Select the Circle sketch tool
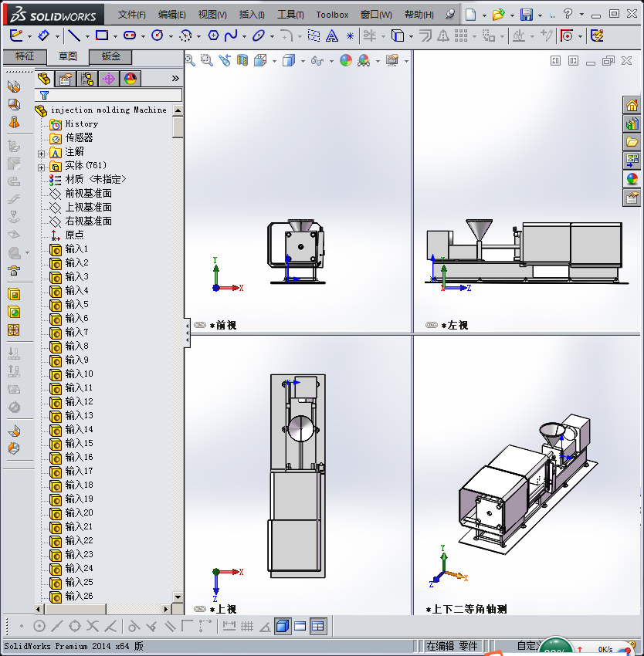644x656 pixels. tap(158, 36)
